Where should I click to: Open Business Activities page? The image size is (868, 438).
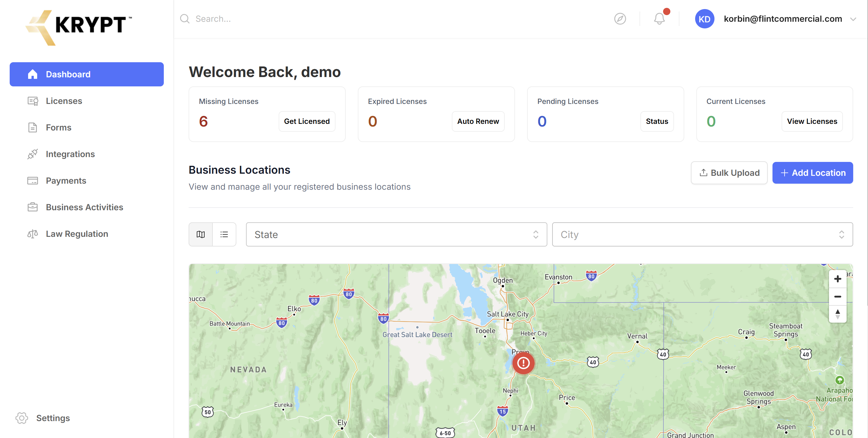(87, 207)
